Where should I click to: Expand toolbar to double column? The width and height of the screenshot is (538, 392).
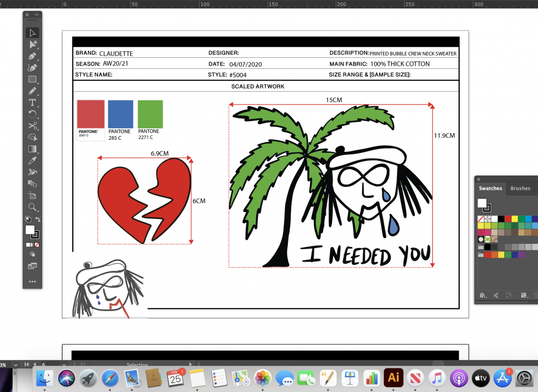tap(37, 15)
